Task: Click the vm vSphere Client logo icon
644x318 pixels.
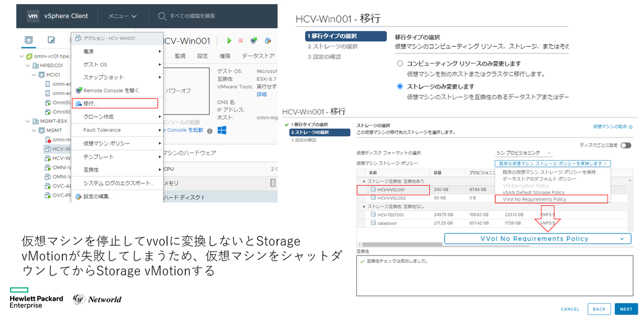Action: [x=32, y=16]
